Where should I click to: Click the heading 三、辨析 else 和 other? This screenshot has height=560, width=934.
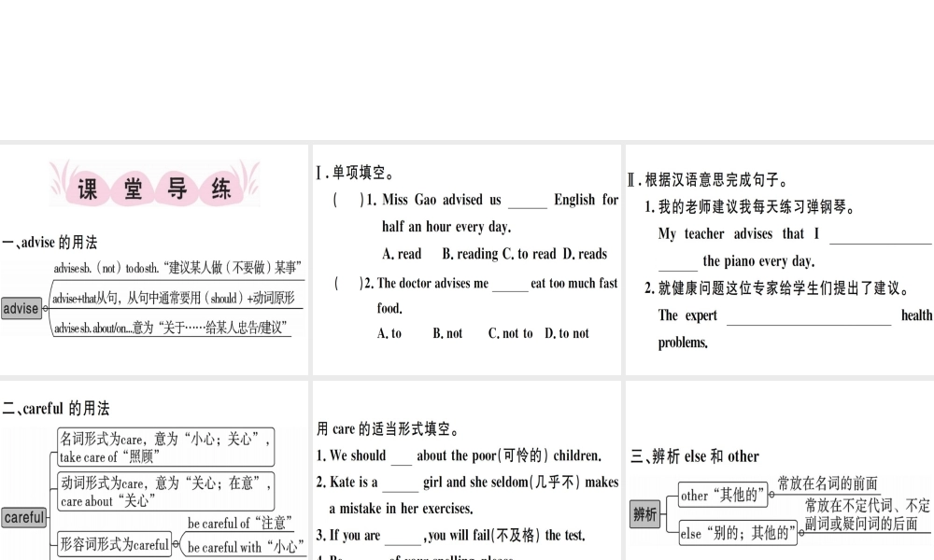(x=695, y=456)
